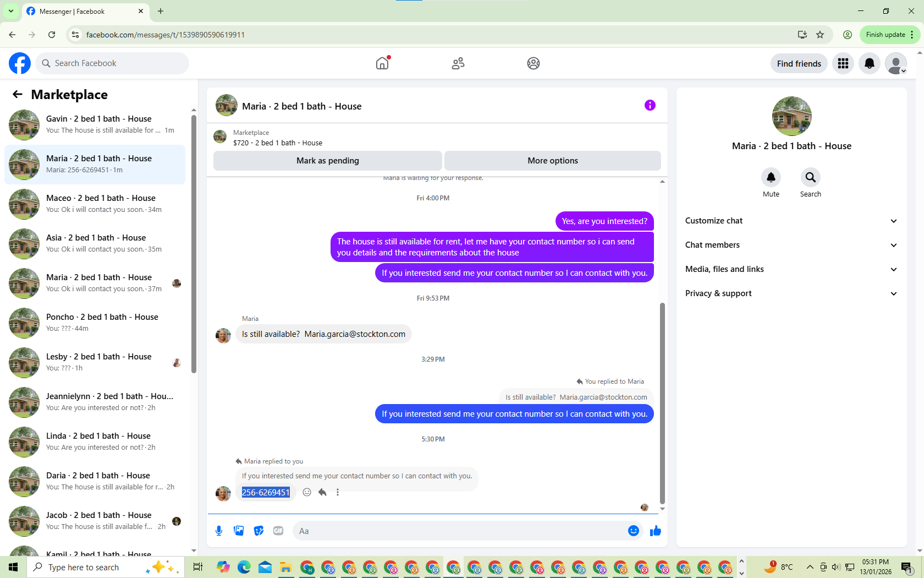Open Microsoft Edge from the taskbar
The width and height of the screenshot is (924, 578).
pos(244,567)
